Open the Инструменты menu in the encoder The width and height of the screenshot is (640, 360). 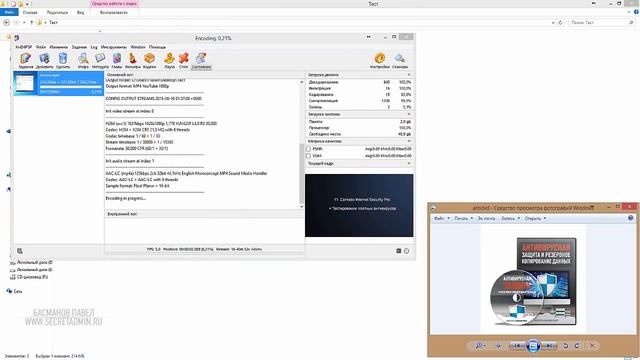114,47
